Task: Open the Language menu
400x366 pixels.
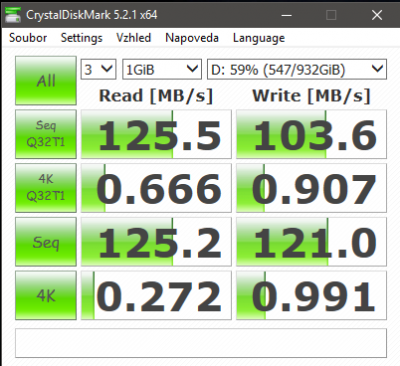Action: 259,38
